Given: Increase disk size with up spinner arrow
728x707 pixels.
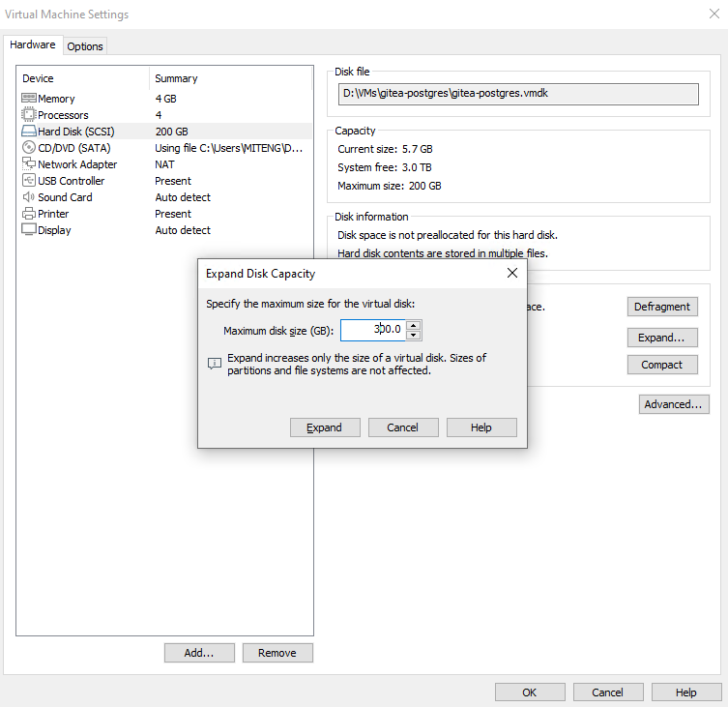Looking at the screenshot, I should (x=414, y=325).
